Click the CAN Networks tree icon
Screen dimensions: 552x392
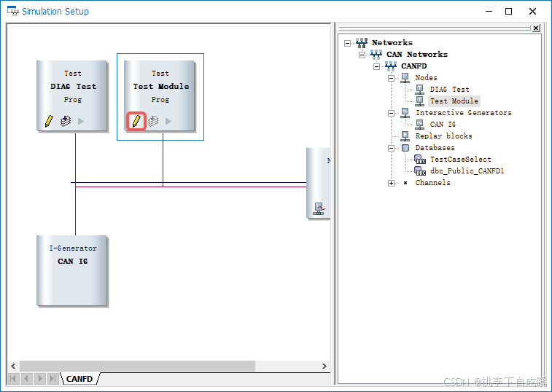pos(376,55)
